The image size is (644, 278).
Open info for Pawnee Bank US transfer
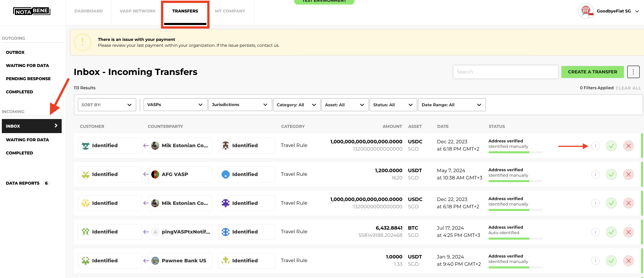click(595, 261)
